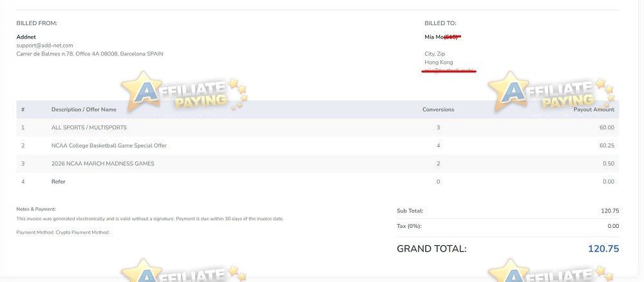Click the 'Sub Total:' label
644x282 pixels.
pyautogui.click(x=410, y=211)
